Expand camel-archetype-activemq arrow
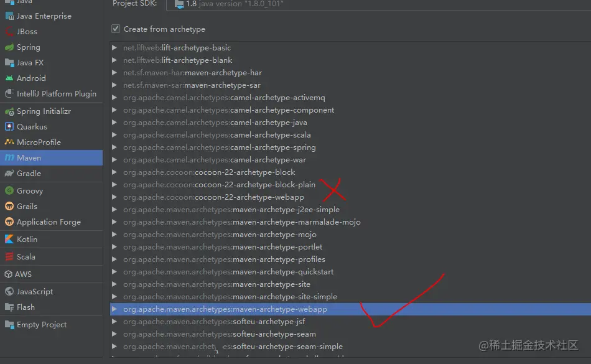This screenshot has width=591, height=364. 114,97
